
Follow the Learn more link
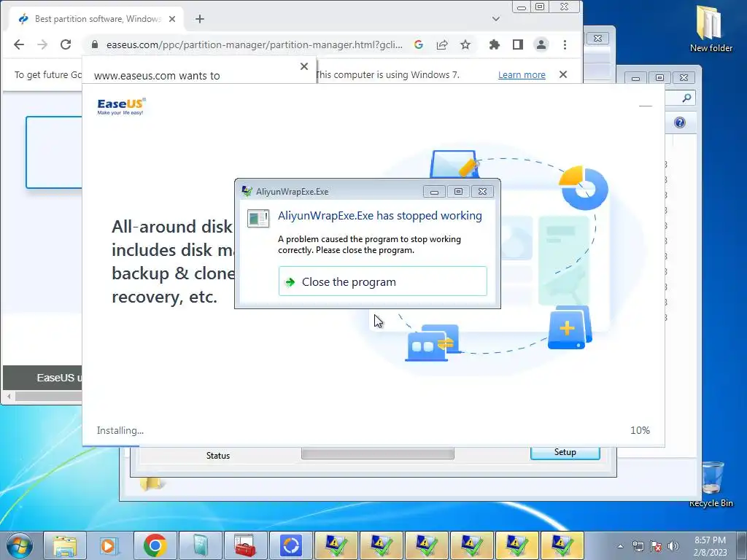tap(522, 75)
